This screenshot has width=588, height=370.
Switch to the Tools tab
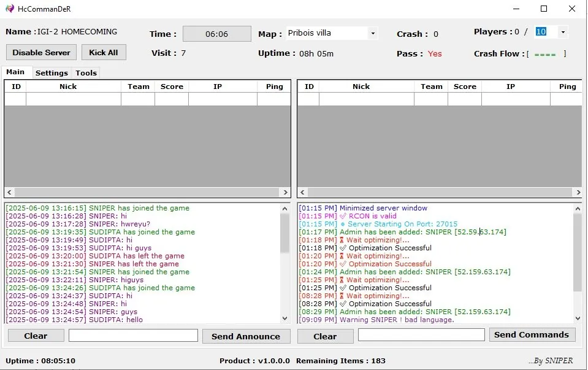click(86, 72)
